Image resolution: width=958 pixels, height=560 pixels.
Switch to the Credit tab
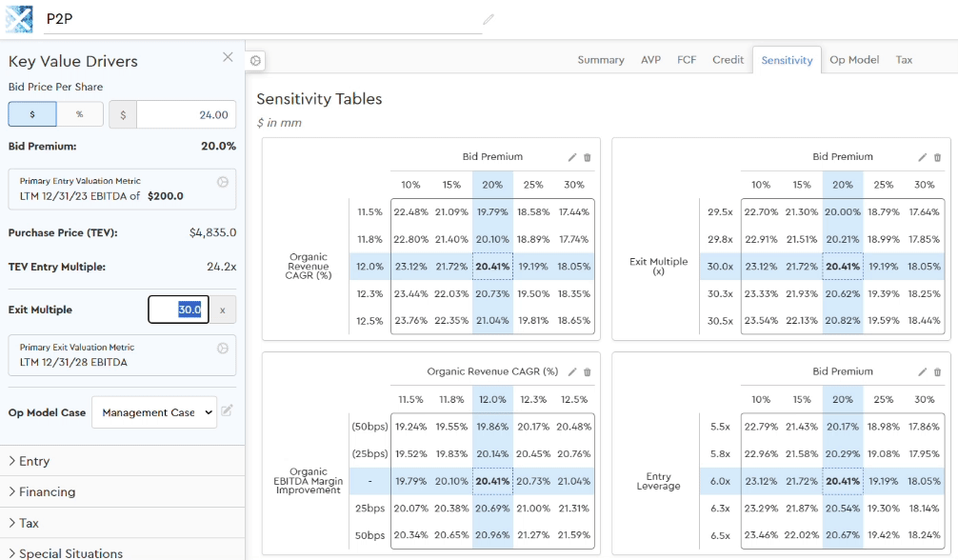728,60
